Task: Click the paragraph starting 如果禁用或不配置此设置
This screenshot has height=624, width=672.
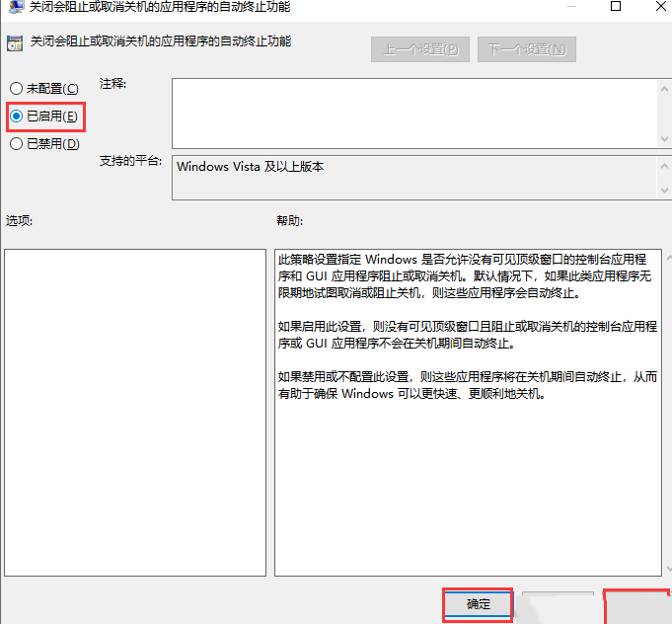Action: 467,385
